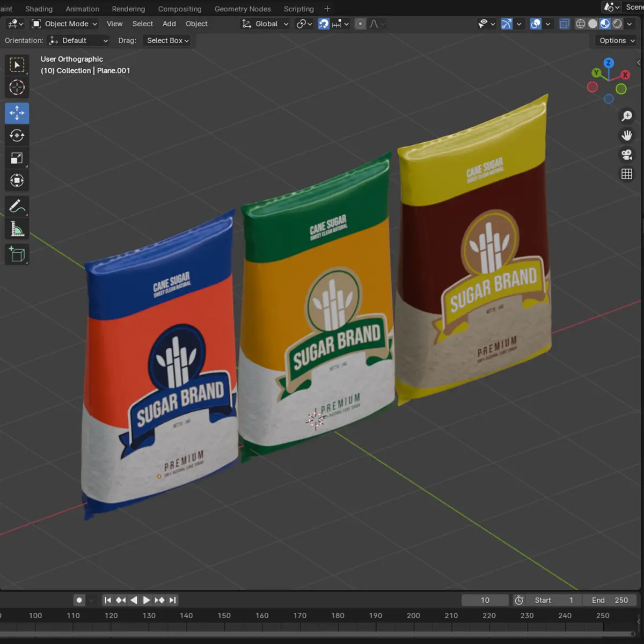Select the Annotate tool
Screen dimensions: 644x644
click(17, 207)
